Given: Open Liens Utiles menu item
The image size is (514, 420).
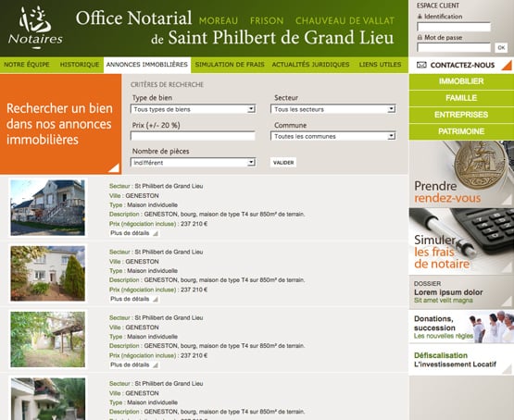Looking at the screenshot, I should (x=380, y=65).
